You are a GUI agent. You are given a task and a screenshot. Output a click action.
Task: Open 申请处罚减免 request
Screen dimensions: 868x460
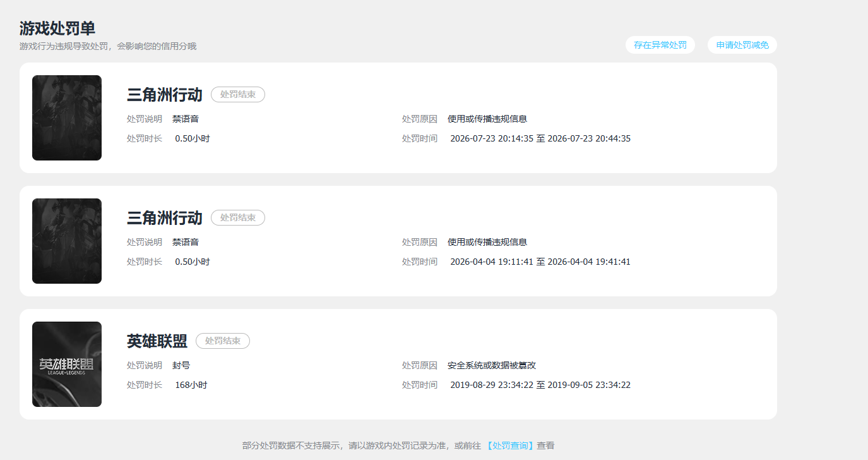(742, 45)
